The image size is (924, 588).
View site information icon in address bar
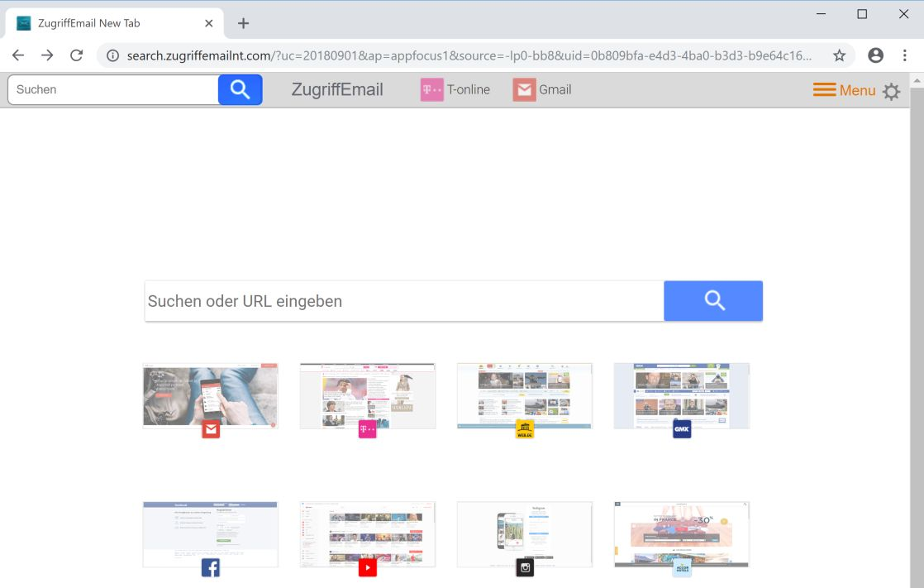click(112, 55)
